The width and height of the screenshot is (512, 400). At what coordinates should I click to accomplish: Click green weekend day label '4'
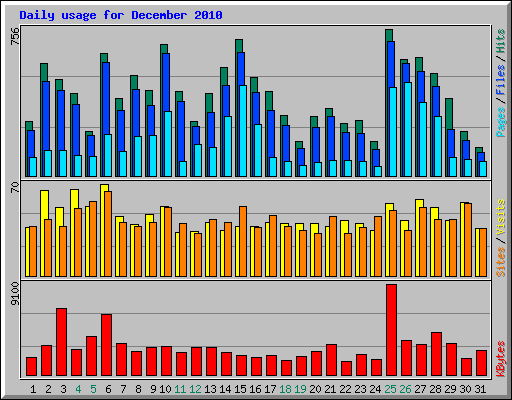click(x=78, y=389)
